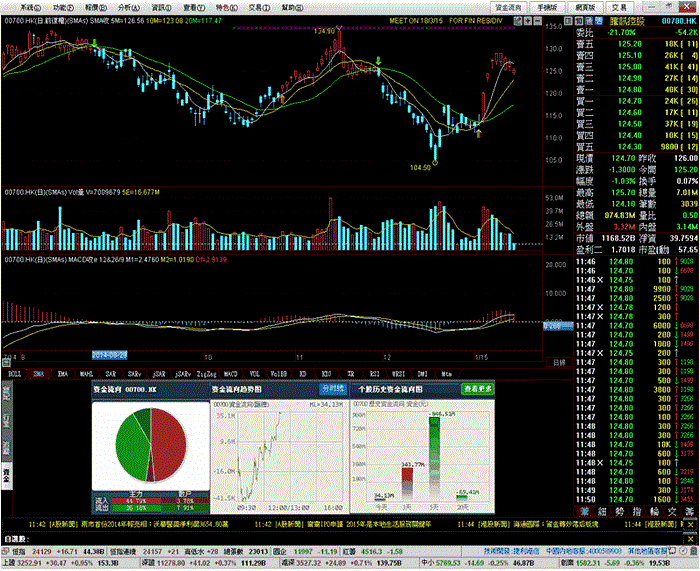Click the clock icon in status bar
The height and width of the screenshot is (571, 700).
[683, 552]
